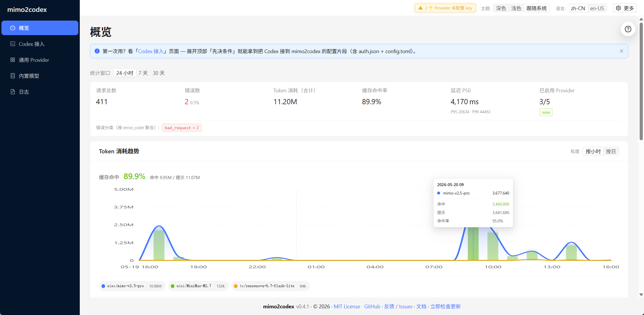Click the scrollbar down arrow
Viewport: 644px width, 315px height.
point(641,295)
